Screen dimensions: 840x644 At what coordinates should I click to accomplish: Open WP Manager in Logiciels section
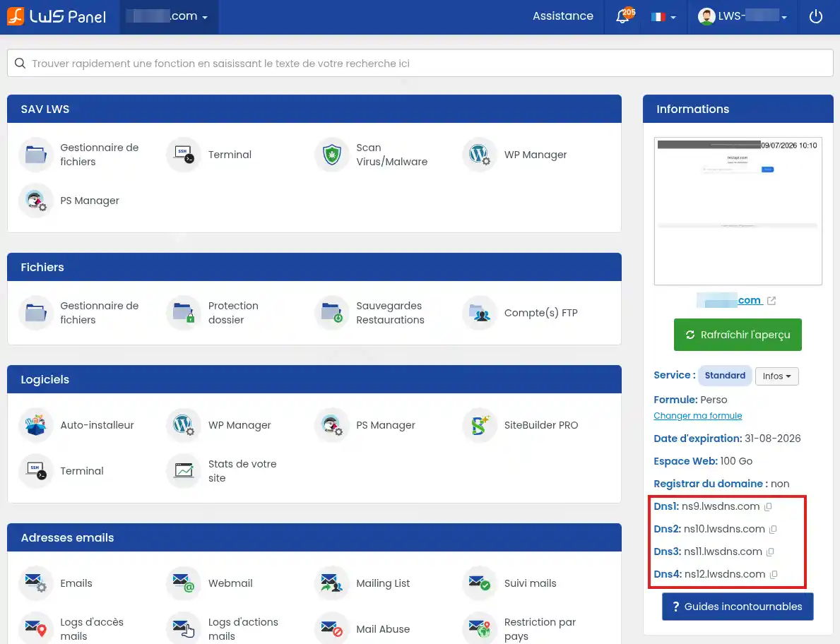(219, 425)
